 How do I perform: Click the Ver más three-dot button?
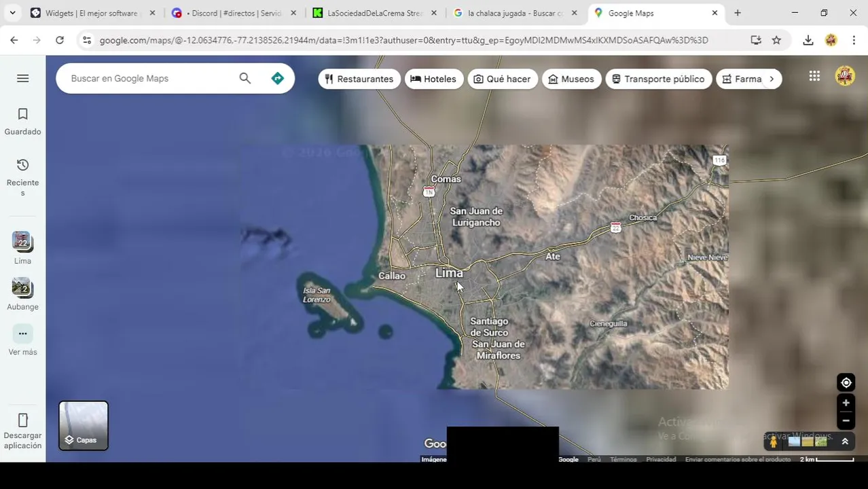[x=22, y=333]
